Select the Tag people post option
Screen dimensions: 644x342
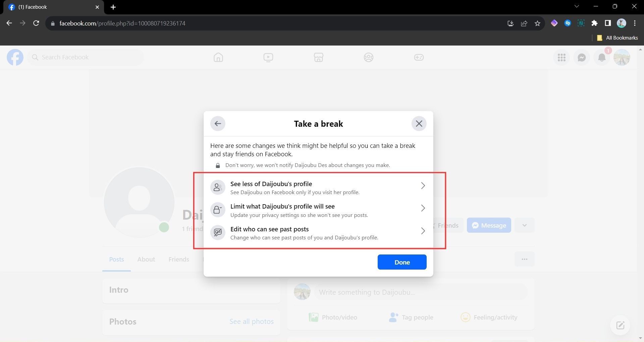[411, 317]
